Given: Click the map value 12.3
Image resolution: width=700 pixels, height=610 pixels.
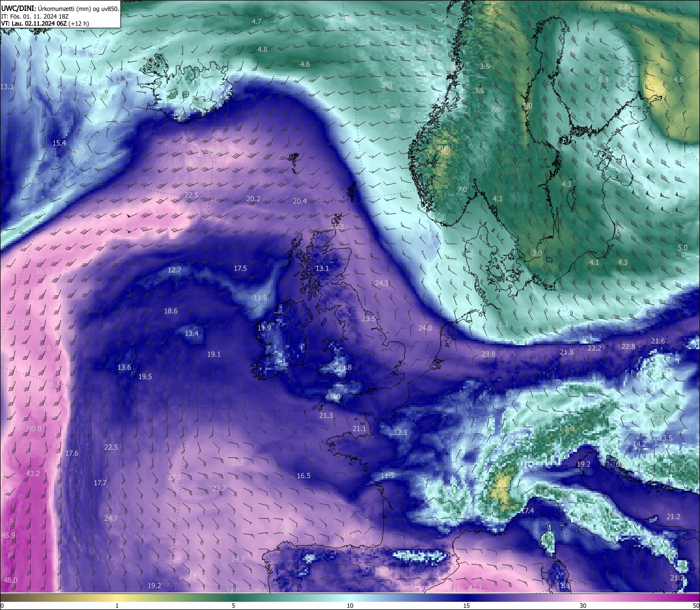Looking at the screenshot, I should (x=400, y=432).
